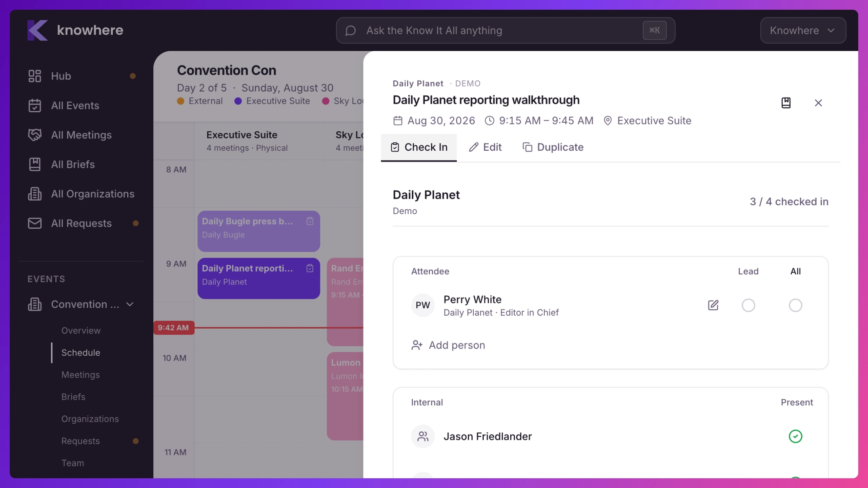Close the meeting detail panel
This screenshot has width=868, height=488.
818,103
